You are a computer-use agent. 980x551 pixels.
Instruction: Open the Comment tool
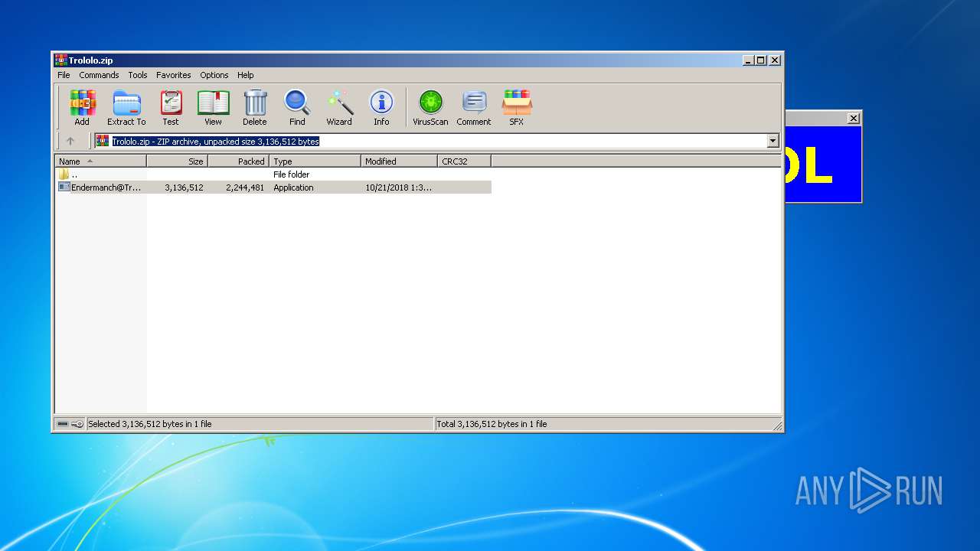(x=474, y=108)
